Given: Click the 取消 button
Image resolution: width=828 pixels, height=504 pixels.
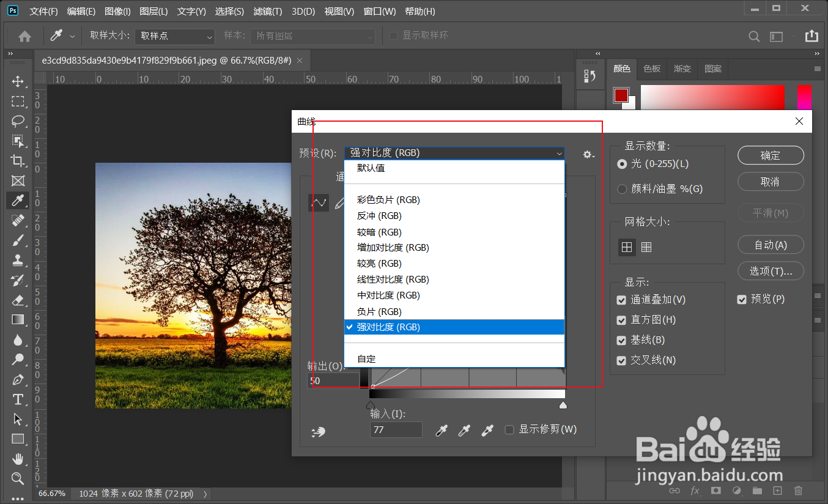Looking at the screenshot, I should (x=771, y=182).
